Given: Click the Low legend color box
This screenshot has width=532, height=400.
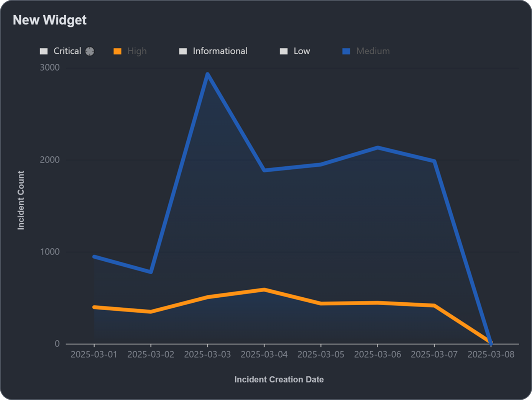Looking at the screenshot, I should tap(284, 51).
